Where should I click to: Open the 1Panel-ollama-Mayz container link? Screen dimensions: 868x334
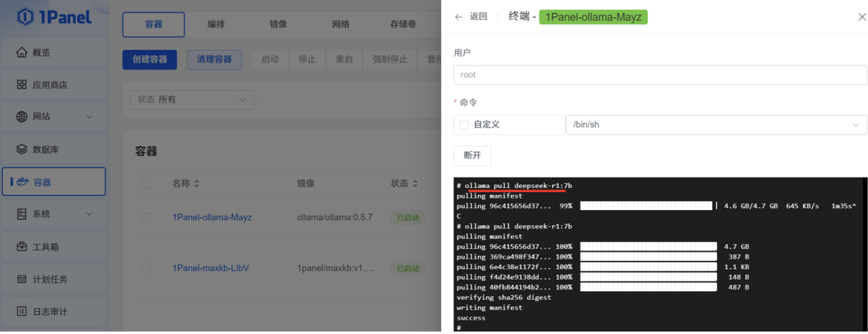[212, 217]
